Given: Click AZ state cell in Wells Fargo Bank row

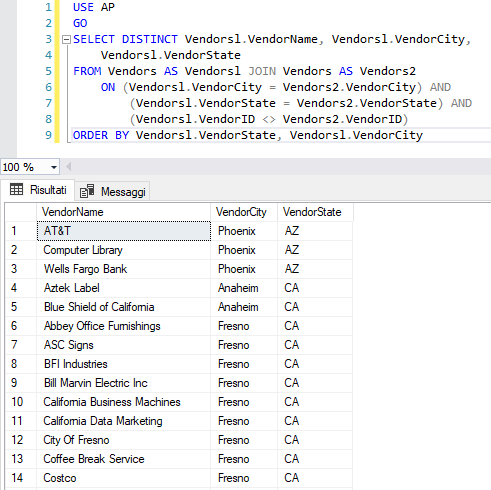Looking at the screenshot, I should point(315,269).
